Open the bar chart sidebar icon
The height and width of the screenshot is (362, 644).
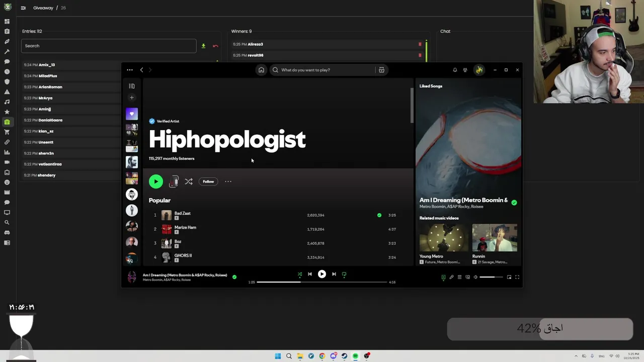[7, 152]
